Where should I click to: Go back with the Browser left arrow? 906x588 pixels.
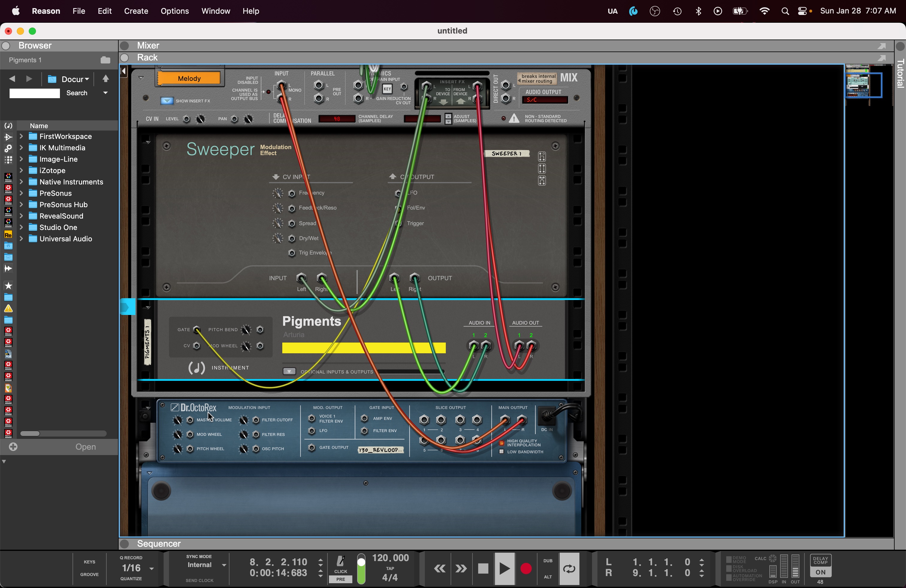pyautogui.click(x=12, y=79)
